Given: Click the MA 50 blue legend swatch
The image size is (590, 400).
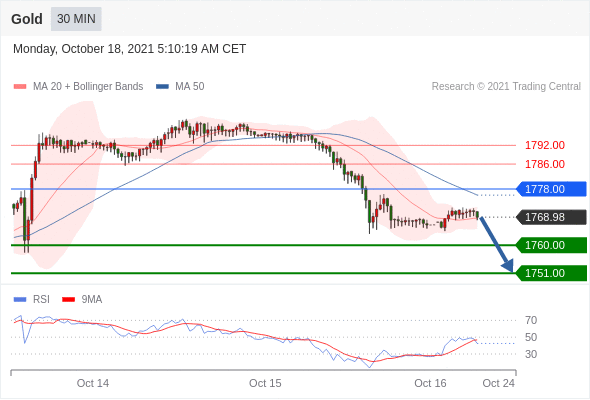Looking at the screenshot, I should (x=162, y=87).
